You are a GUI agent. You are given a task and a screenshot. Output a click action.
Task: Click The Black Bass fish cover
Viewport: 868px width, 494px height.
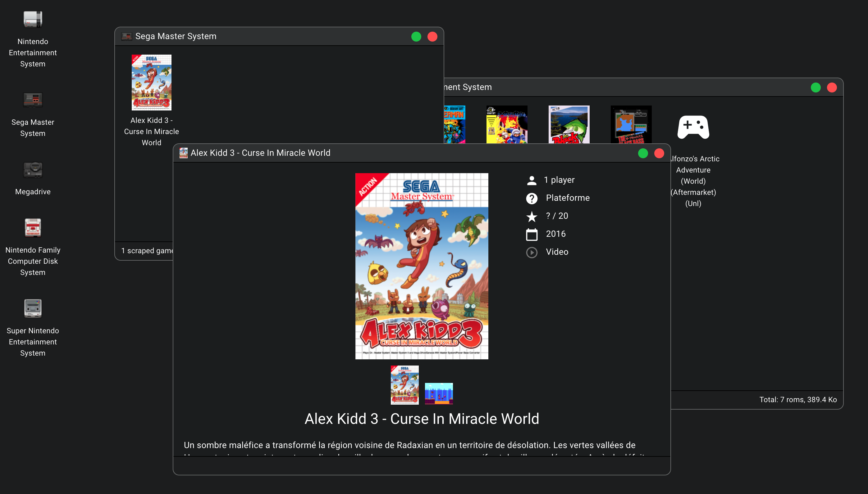(x=569, y=124)
